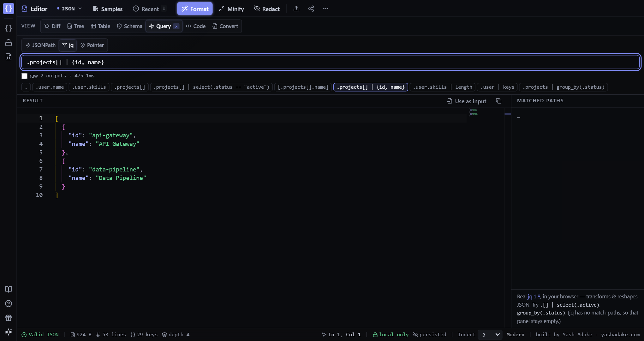Click the 924 B file size status
This screenshot has width=644, height=341.
(81, 335)
